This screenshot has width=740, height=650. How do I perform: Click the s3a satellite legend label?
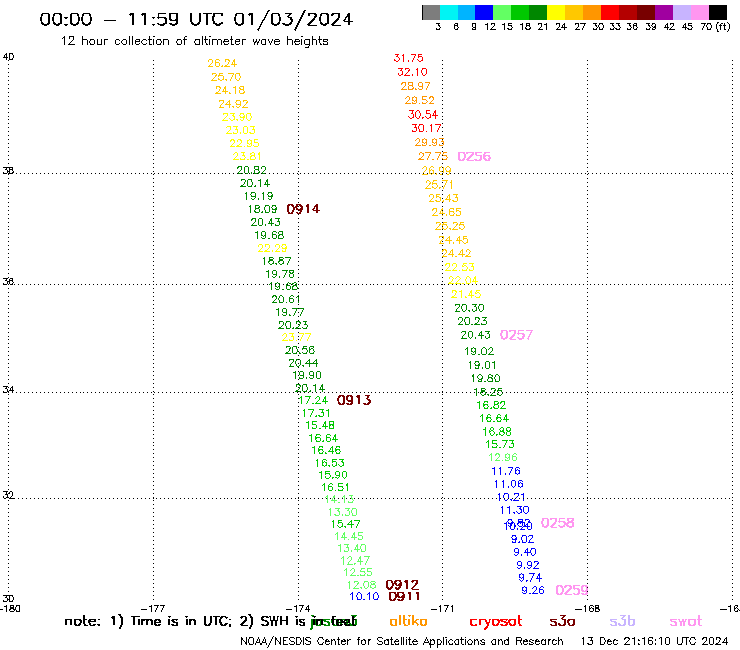pos(562,621)
